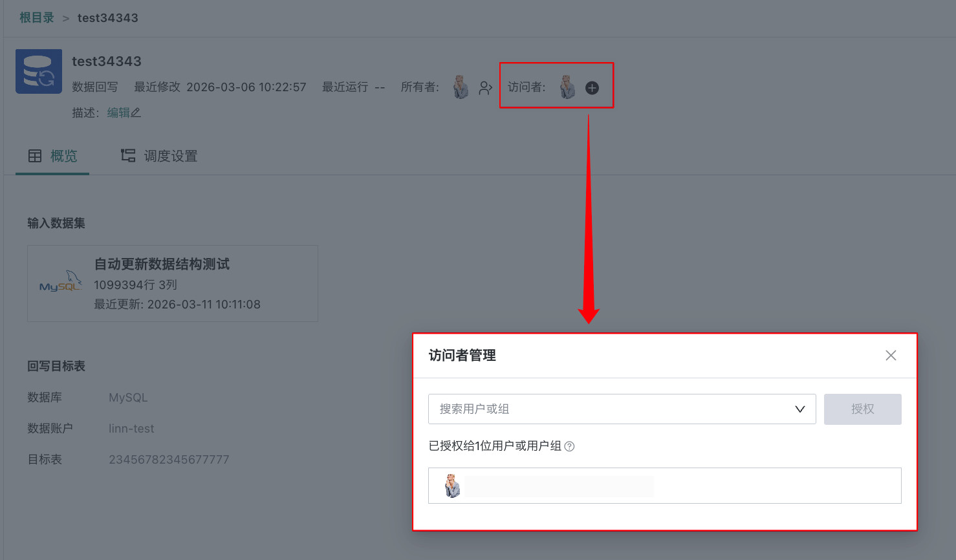This screenshot has width=956, height=560.
Task: Navigate to 根目录 via the breadcrumb
Action: click(x=36, y=17)
